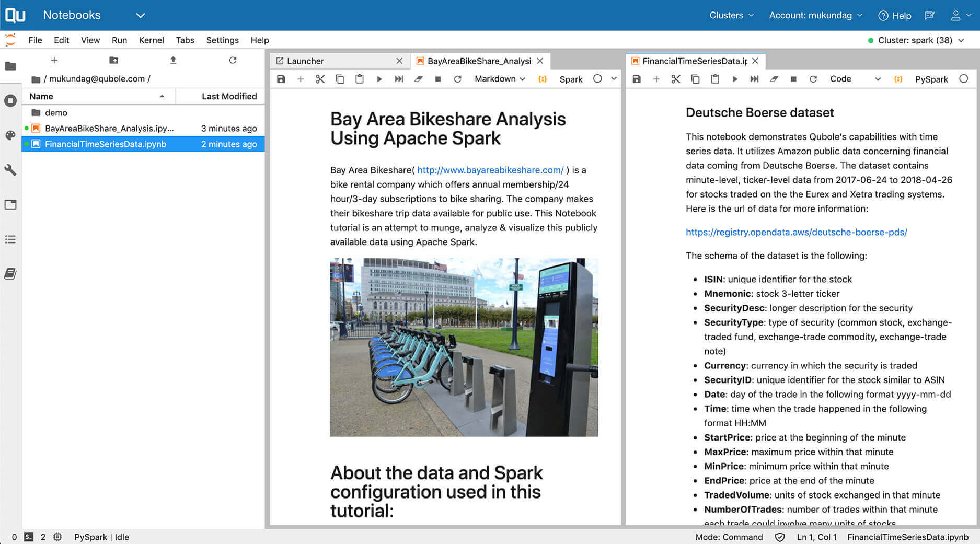Save the FinancialTimeSeriesData notebook
This screenshot has height=544, width=980.
tap(637, 79)
